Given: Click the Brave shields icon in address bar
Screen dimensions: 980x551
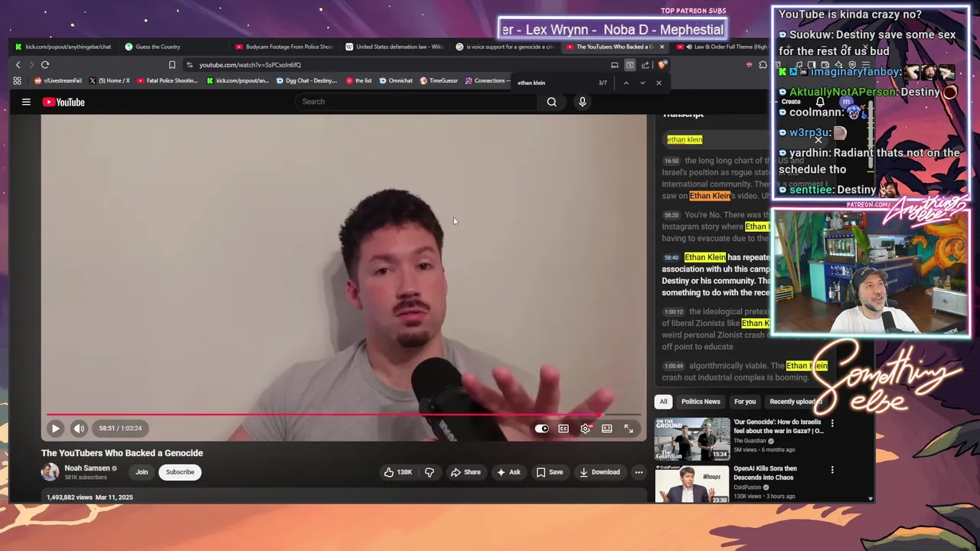Looking at the screenshot, I should tap(662, 65).
